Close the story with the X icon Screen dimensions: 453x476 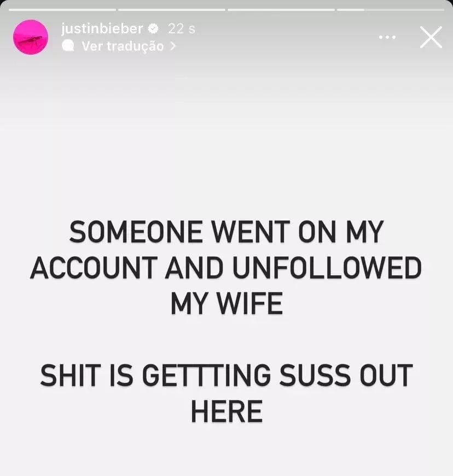point(431,37)
